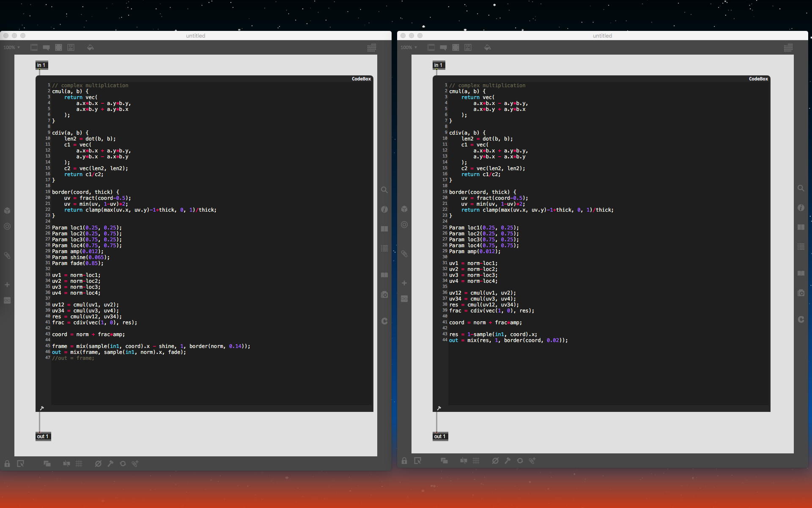Click the paint bucket icon in left toolbar

pyautogui.click(x=90, y=48)
